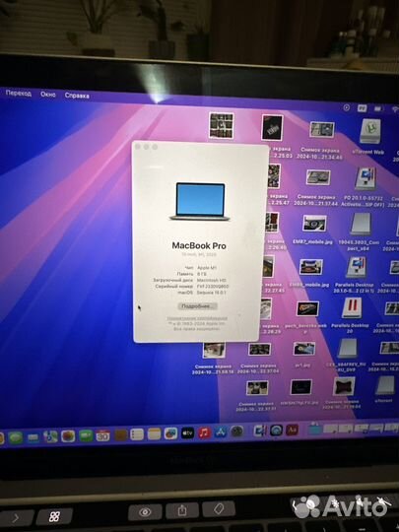Open the Переход menu in menu bar
The width and height of the screenshot is (399, 532).
tap(19, 93)
